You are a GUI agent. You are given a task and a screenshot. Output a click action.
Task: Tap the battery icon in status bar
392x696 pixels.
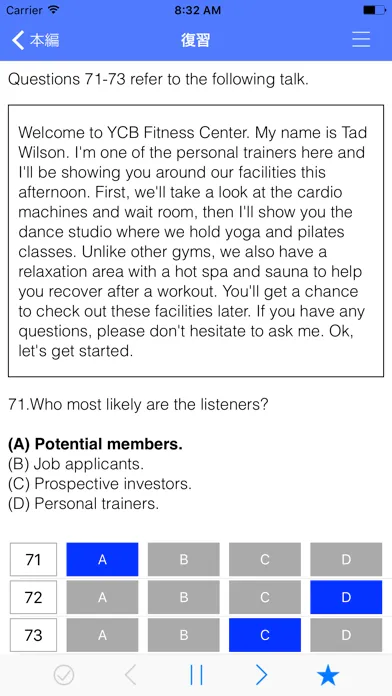[374, 10]
